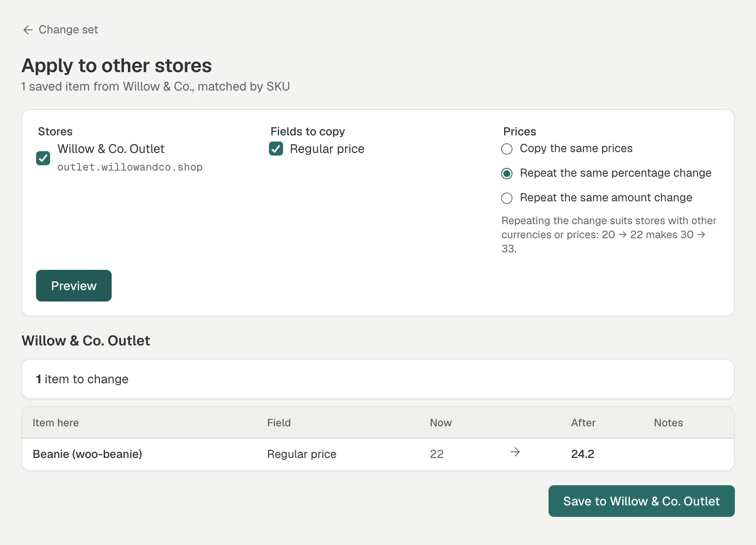Select Repeat the same amount change

coord(507,198)
